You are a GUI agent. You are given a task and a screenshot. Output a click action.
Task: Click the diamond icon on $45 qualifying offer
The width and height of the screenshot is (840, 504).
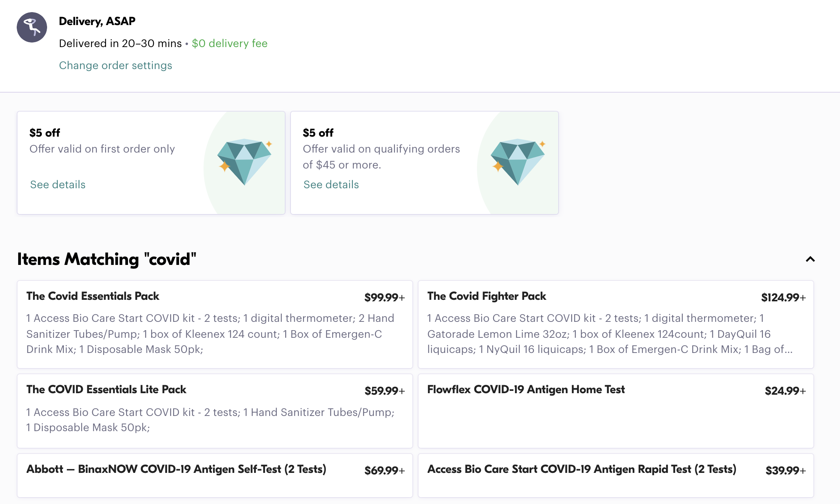click(518, 162)
